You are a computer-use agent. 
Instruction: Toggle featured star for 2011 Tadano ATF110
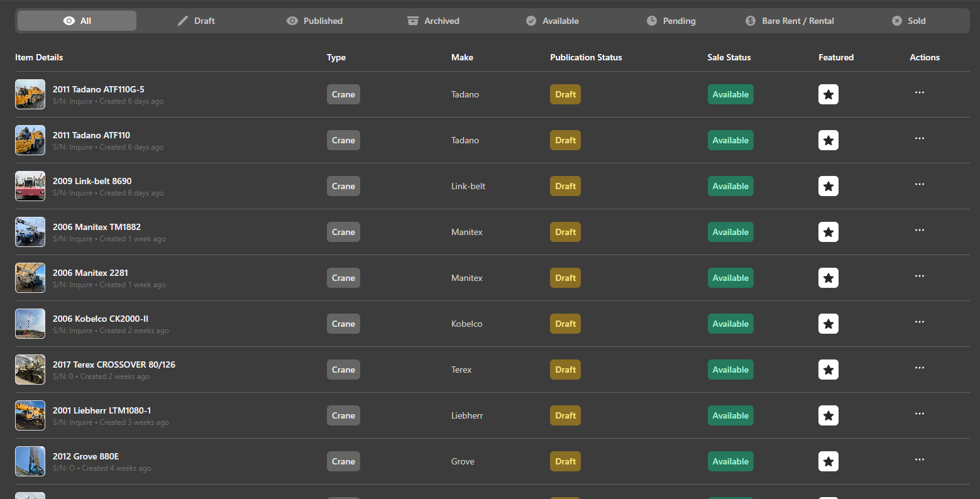[828, 140]
